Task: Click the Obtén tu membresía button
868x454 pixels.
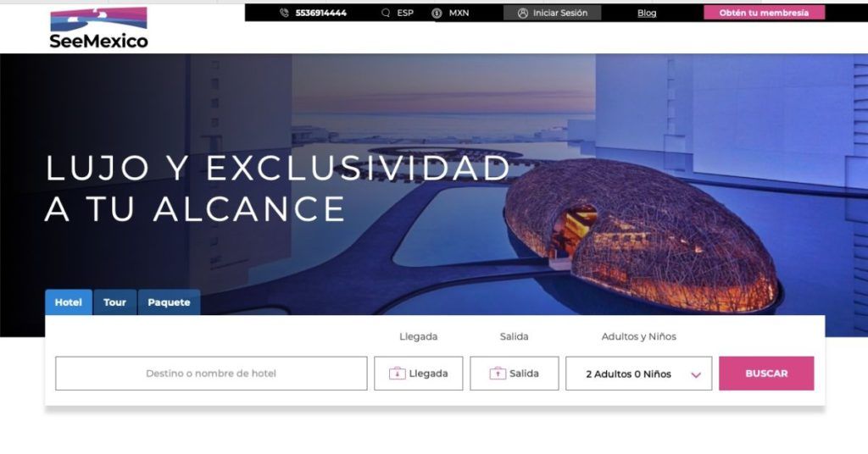Action: 764,13
